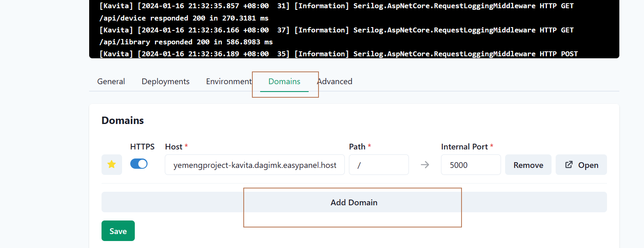Click the Internal Port field showing 5000

(x=471, y=165)
